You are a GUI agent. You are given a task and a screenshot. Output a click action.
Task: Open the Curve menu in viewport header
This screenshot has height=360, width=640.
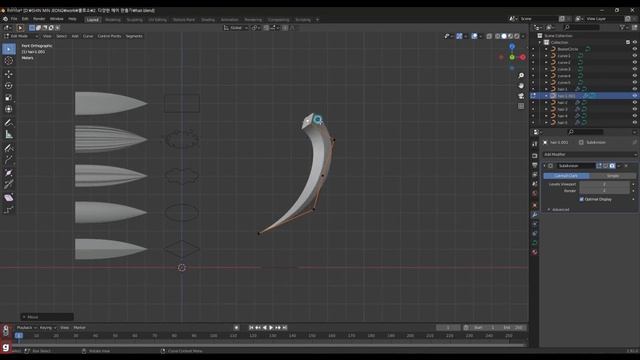pyautogui.click(x=88, y=36)
